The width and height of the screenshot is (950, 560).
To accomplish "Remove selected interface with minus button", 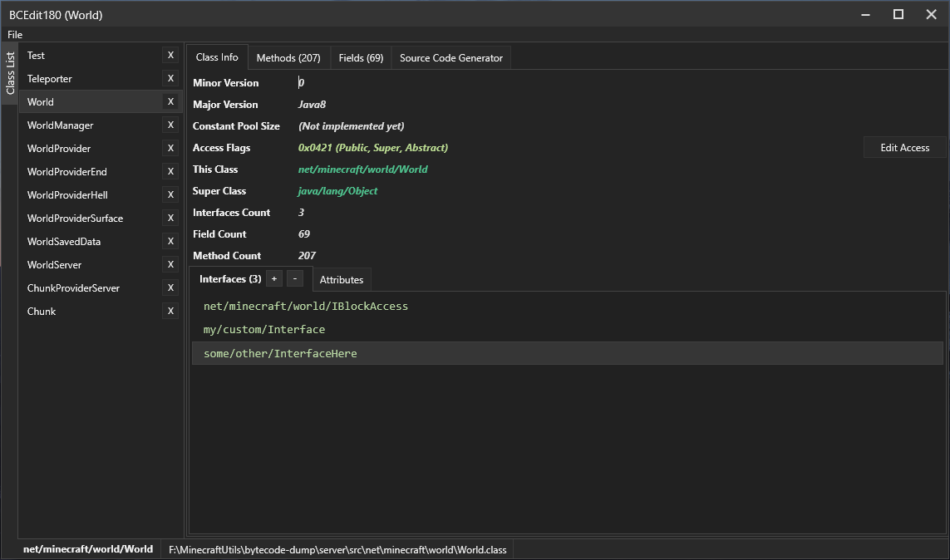I will pos(294,278).
